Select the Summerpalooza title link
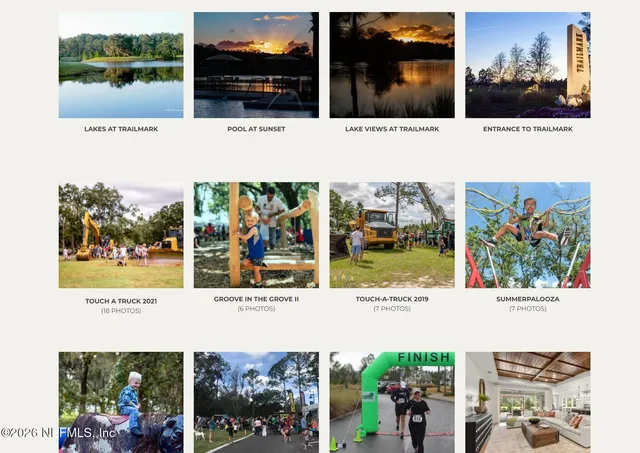640x453 pixels. click(527, 299)
